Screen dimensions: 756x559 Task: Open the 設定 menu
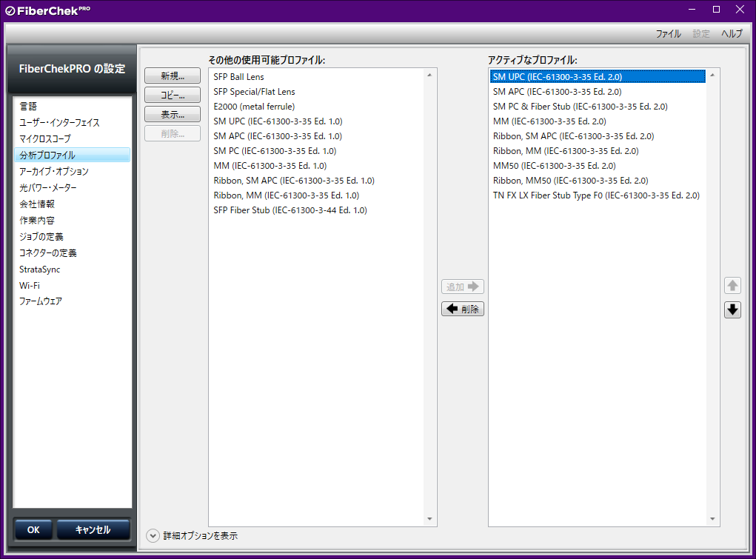click(701, 33)
